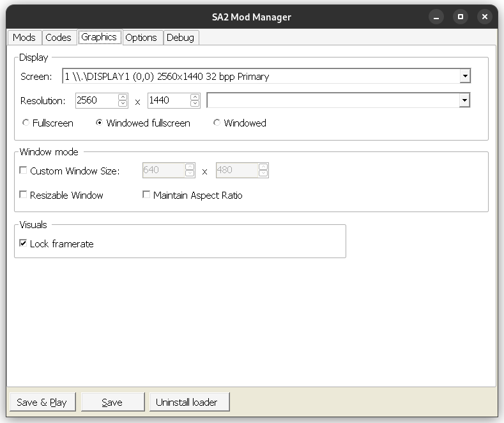
Task: Click the Save & Play button
Action: [x=42, y=402]
